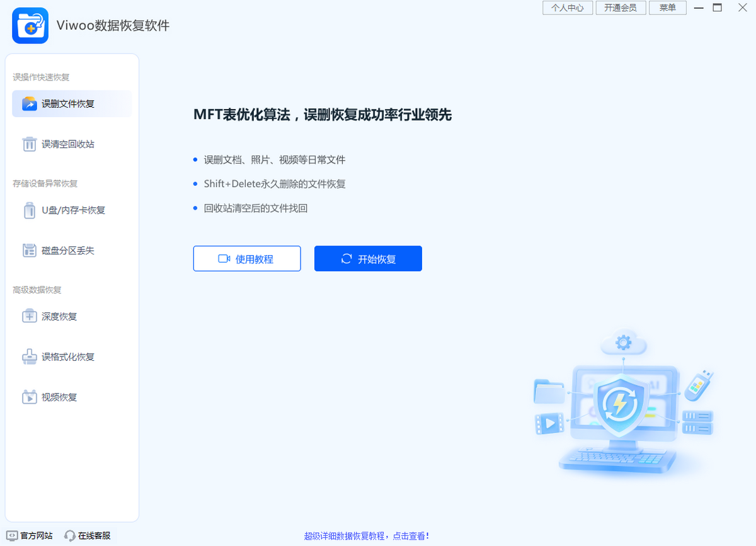Image resolution: width=756 pixels, height=546 pixels.
Task: Click the 高级数据恢复 section heading
Action: [37, 290]
